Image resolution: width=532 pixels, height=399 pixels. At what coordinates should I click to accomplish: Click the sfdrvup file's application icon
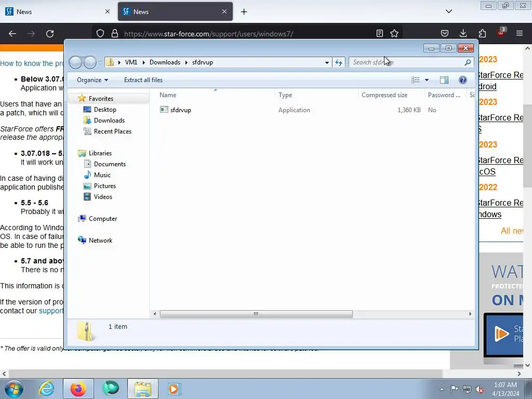(164, 110)
